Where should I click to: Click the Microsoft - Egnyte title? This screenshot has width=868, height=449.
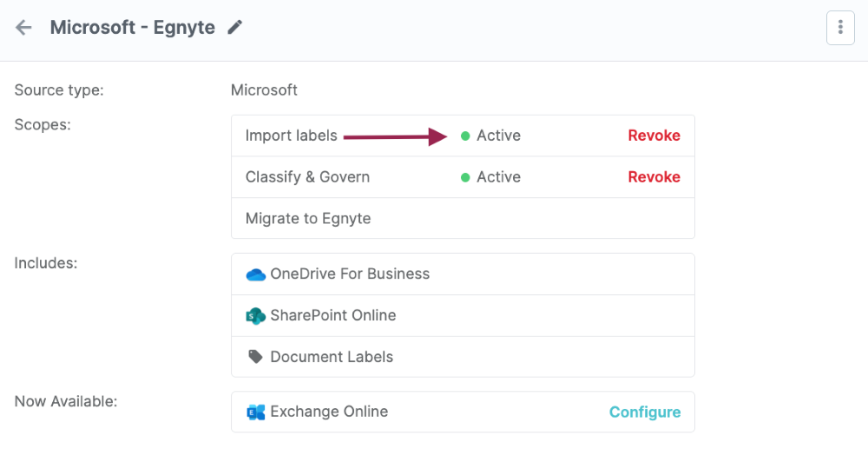132,27
